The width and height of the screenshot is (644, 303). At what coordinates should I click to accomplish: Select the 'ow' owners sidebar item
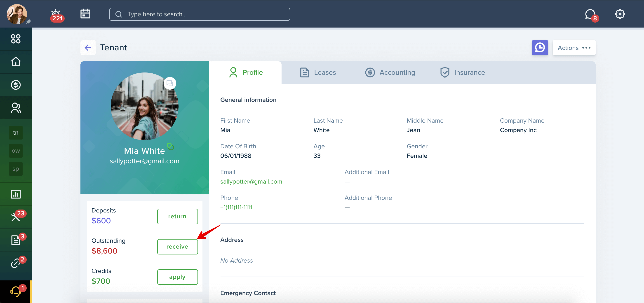pyautogui.click(x=16, y=151)
